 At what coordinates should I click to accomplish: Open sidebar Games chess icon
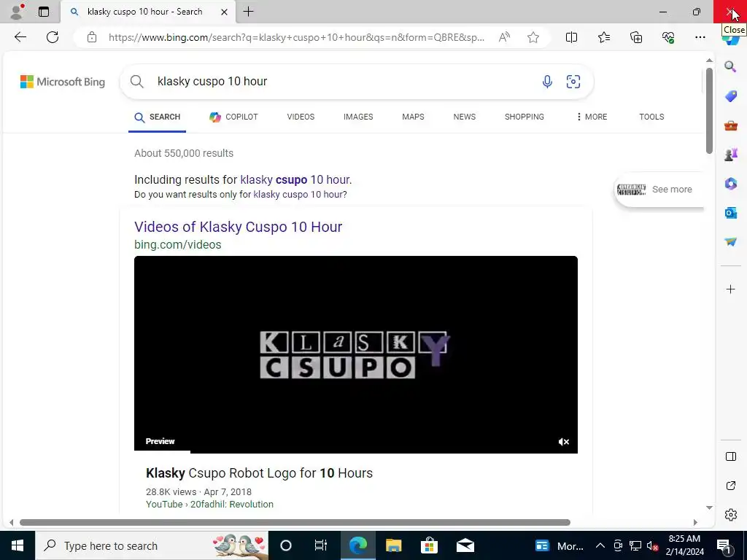[730, 155]
